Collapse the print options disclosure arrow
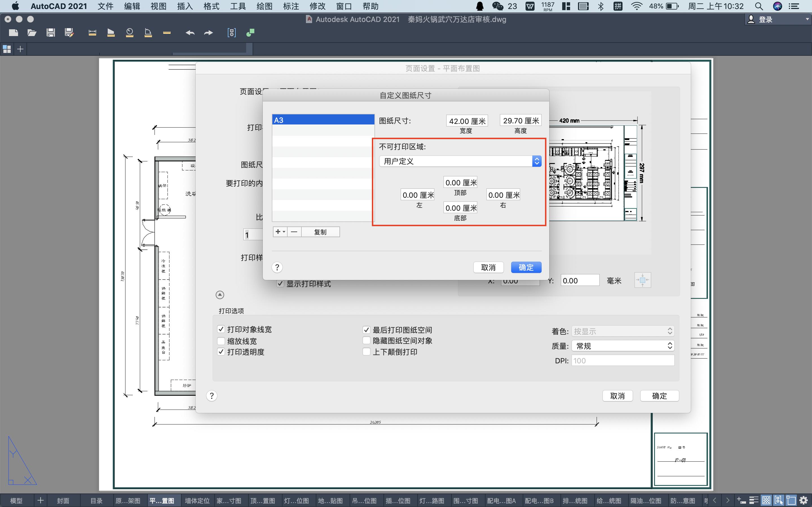The width and height of the screenshot is (812, 507). [x=220, y=295]
